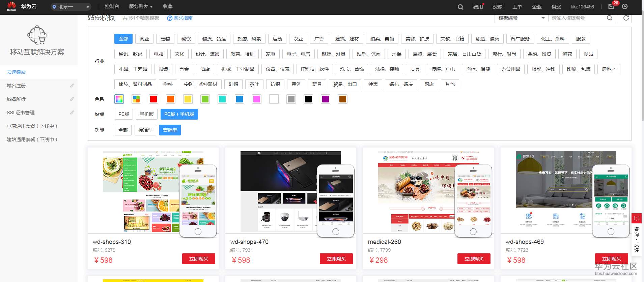Open the 备案 menu
Screen dimensions: 644x282
pos(556,7)
